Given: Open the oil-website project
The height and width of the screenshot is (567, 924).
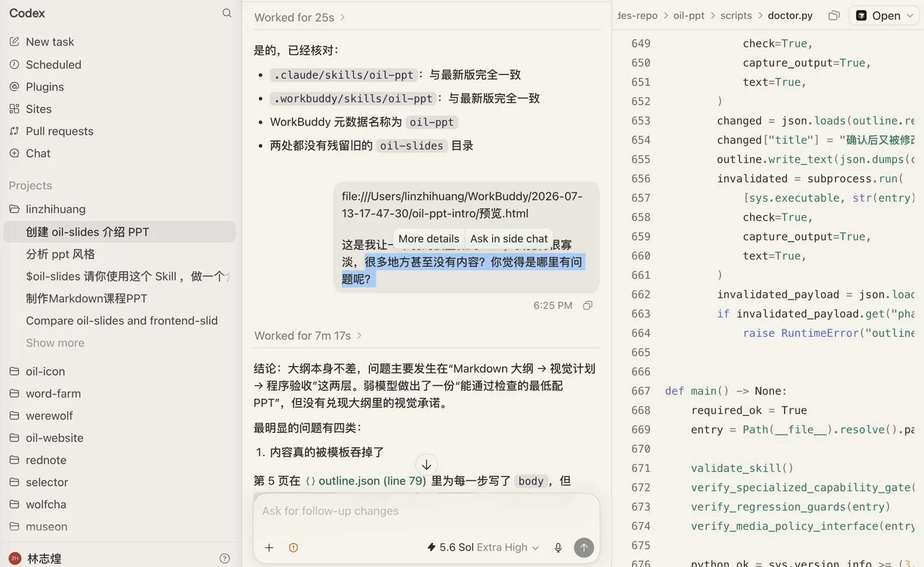Looking at the screenshot, I should (x=54, y=438).
